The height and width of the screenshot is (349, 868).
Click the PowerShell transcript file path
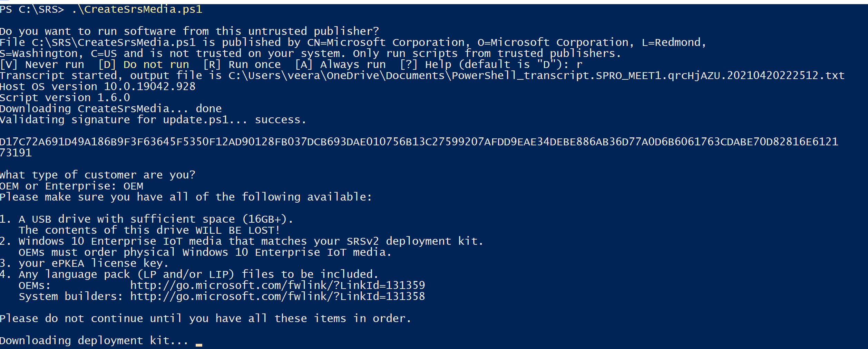click(x=536, y=76)
